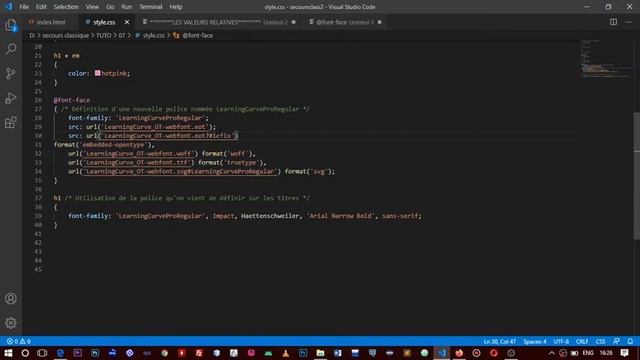Click the 'secours classique' breadcrumb

(65, 36)
